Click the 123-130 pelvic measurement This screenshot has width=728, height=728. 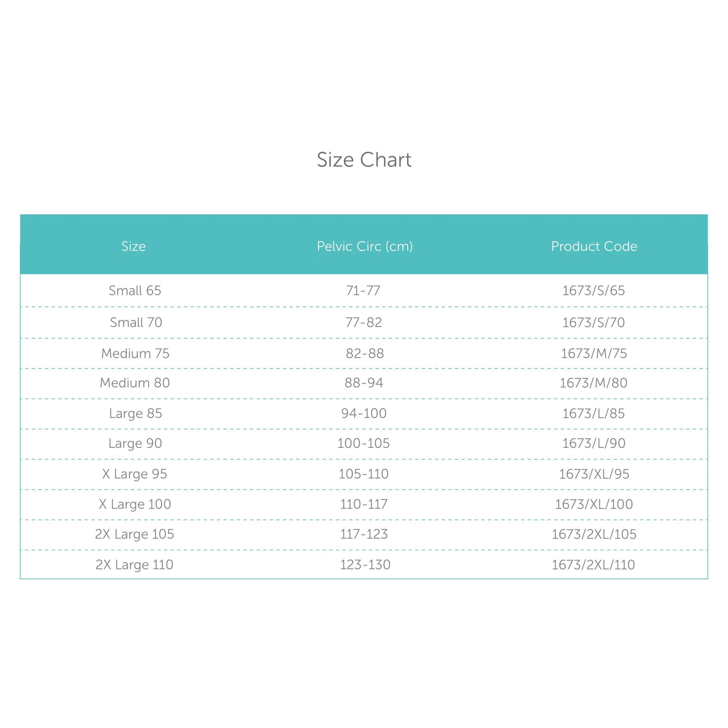pos(365,564)
